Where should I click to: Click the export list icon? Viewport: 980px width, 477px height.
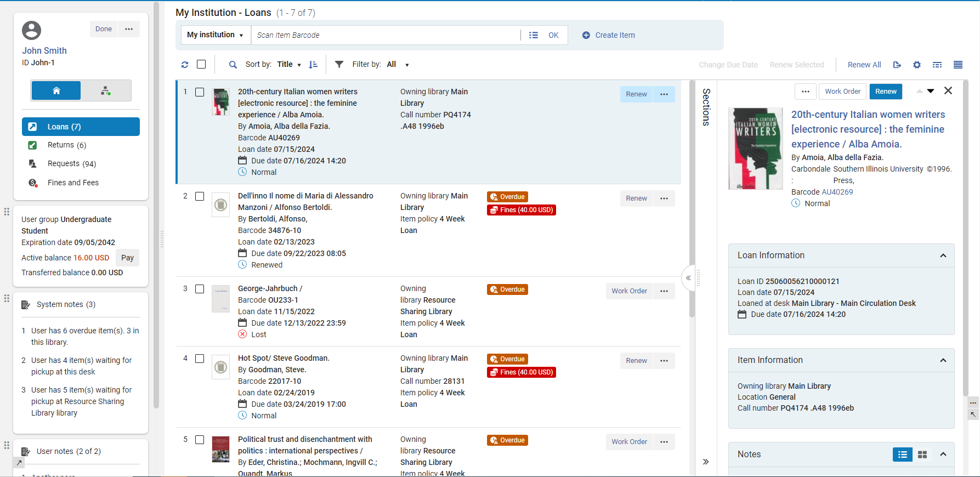point(897,65)
